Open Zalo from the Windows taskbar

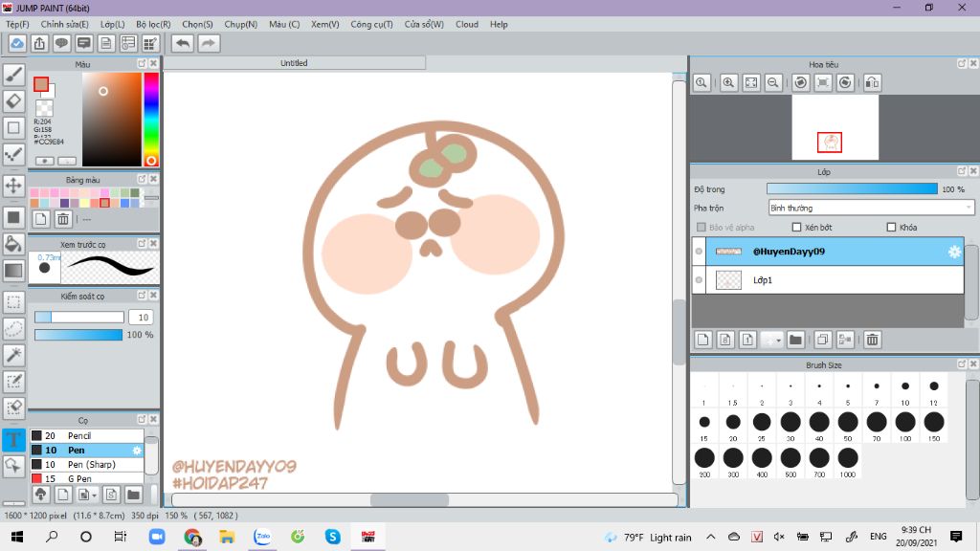pos(262,536)
